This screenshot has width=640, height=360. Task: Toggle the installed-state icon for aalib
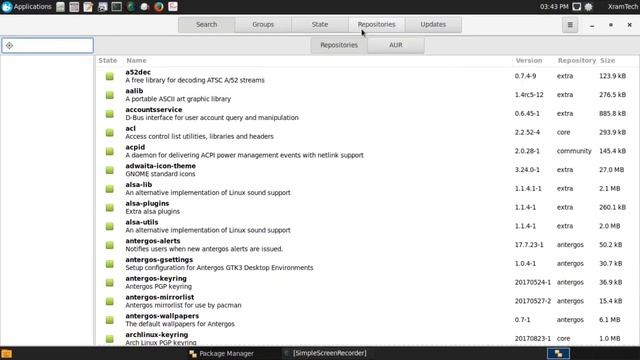pos(109,95)
